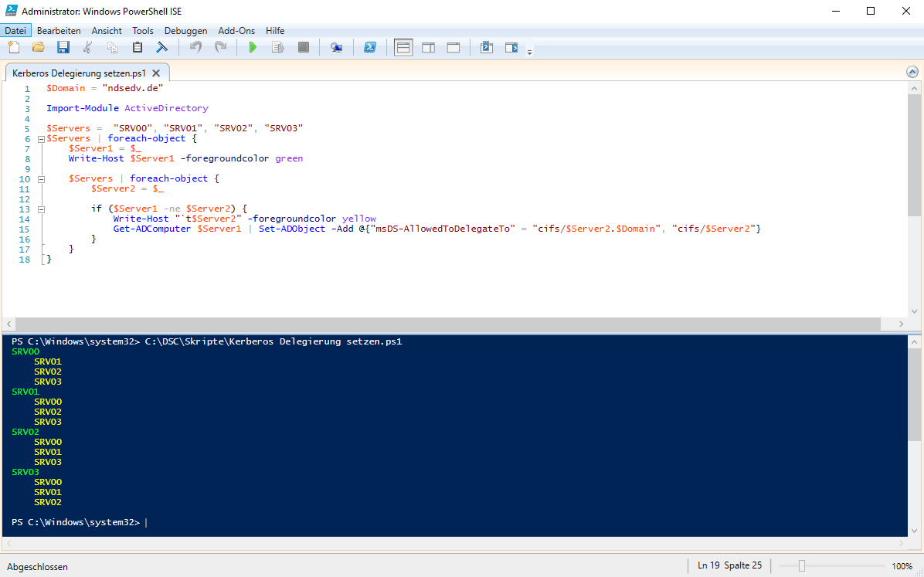The image size is (924, 577).
Task: Toggle Show Script Pane Maximized layout
Action: coord(454,48)
